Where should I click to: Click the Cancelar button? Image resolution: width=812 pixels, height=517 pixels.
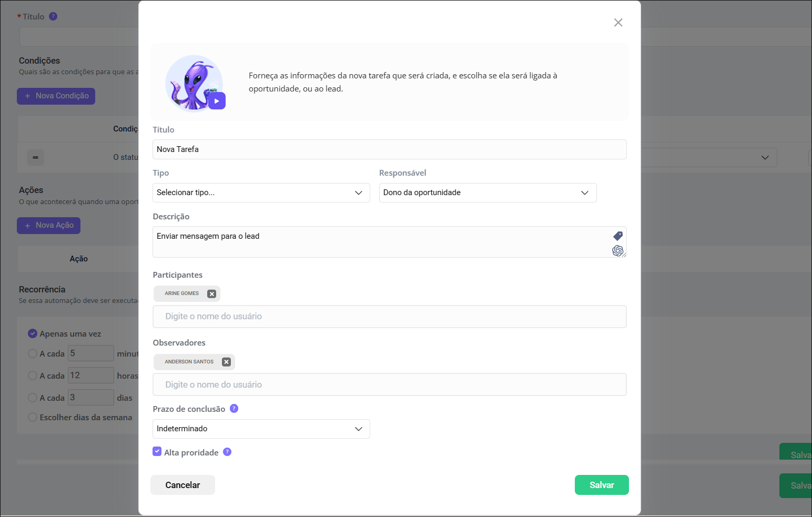pyautogui.click(x=182, y=485)
